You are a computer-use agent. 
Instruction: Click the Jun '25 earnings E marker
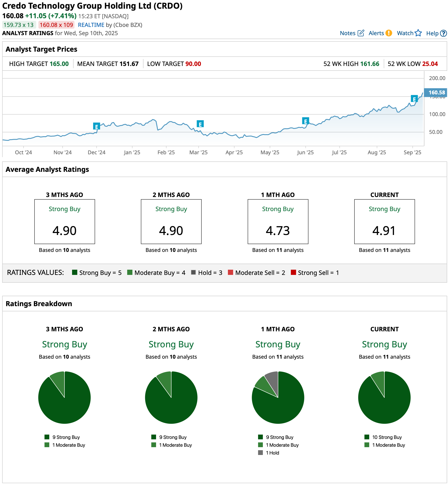pyautogui.click(x=305, y=121)
